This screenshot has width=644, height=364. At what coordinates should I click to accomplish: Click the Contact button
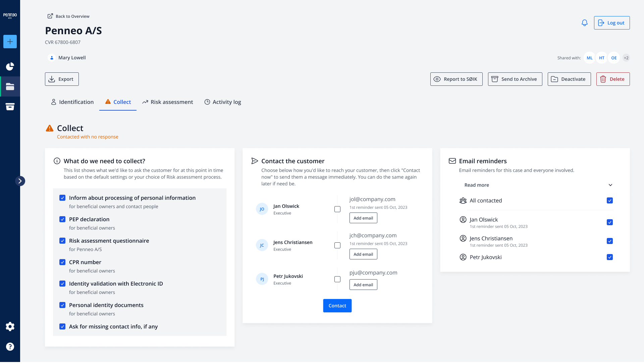337,305
